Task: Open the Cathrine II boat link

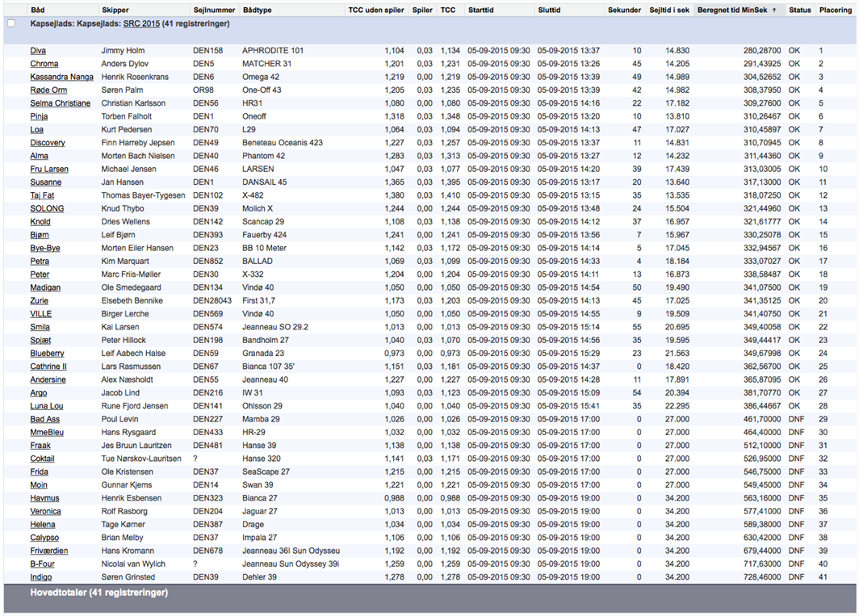Action: (48, 366)
